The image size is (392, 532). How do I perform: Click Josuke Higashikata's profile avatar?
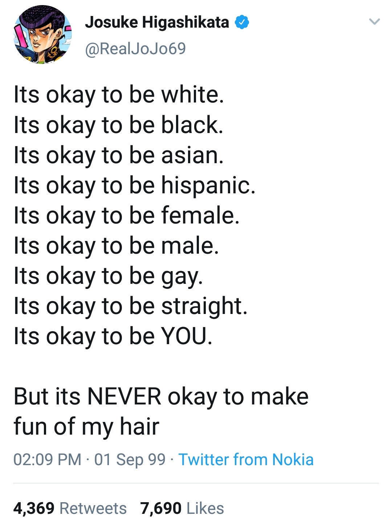click(42, 35)
